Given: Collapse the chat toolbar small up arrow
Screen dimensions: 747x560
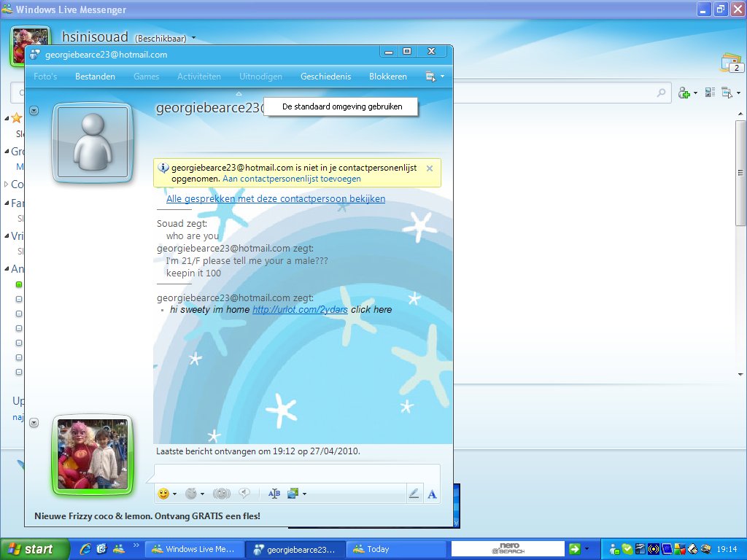Looking at the screenshot, I should point(239,94).
